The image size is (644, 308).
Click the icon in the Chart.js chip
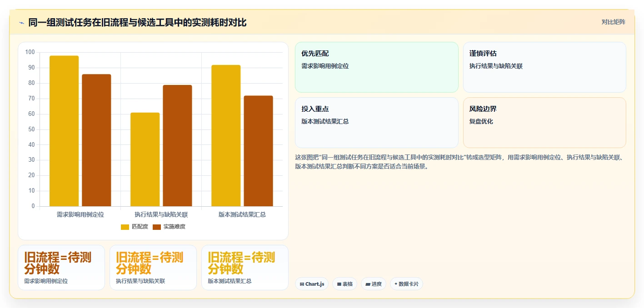click(302, 284)
